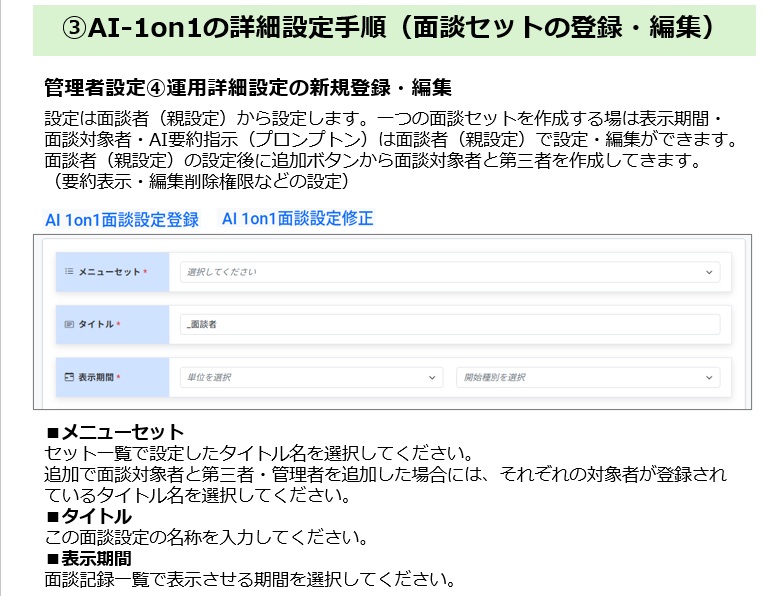Click the calendar icon beside 表示期間
Viewport: 784px width, 596px height.
pos(69,378)
